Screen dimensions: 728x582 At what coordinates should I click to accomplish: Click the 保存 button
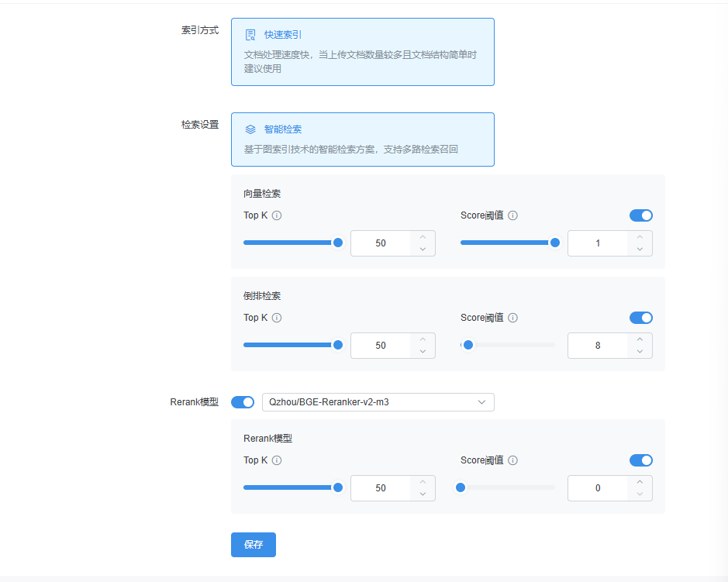(253, 545)
